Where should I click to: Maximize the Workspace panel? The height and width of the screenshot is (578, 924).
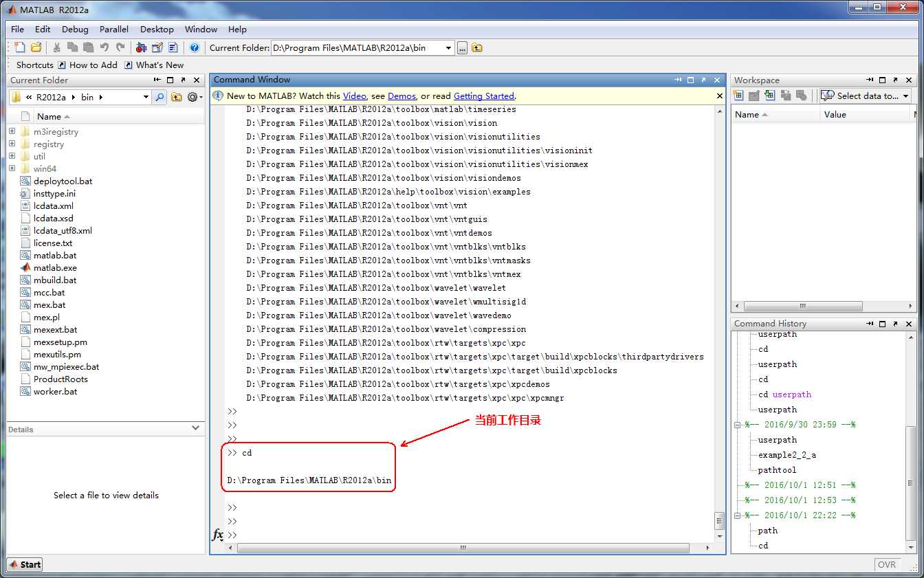point(883,80)
